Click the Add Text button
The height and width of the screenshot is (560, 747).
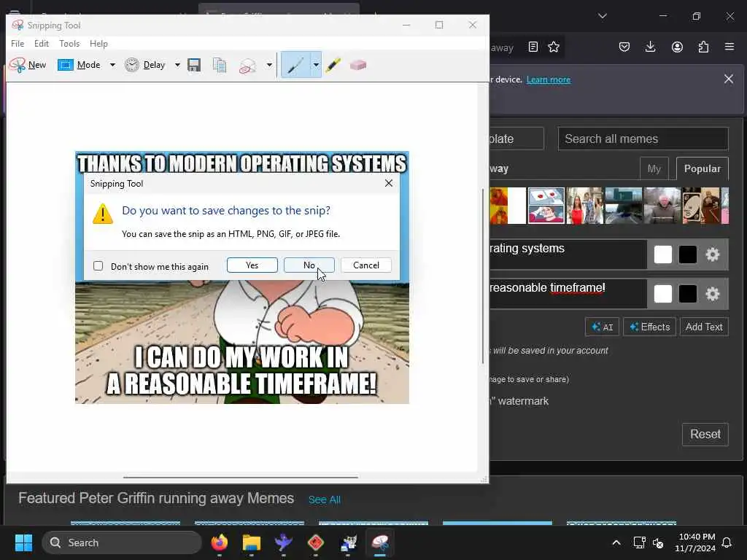pos(704,327)
